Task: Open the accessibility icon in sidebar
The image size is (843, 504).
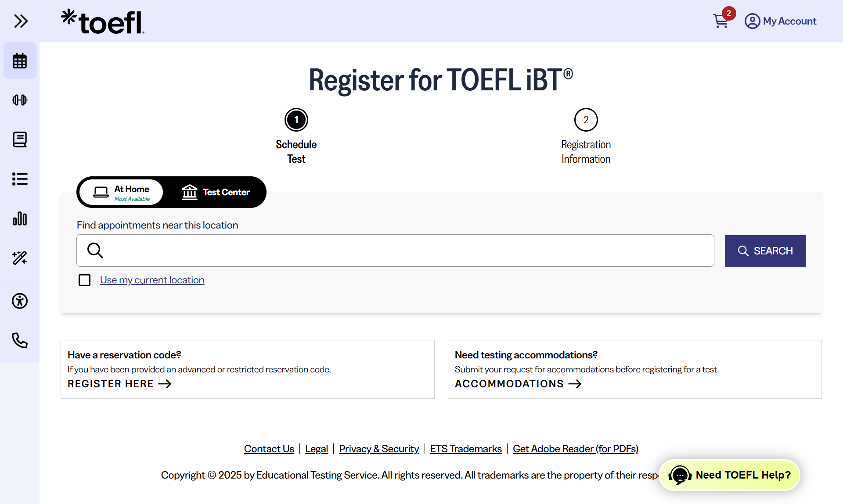Action: (x=20, y=301)
